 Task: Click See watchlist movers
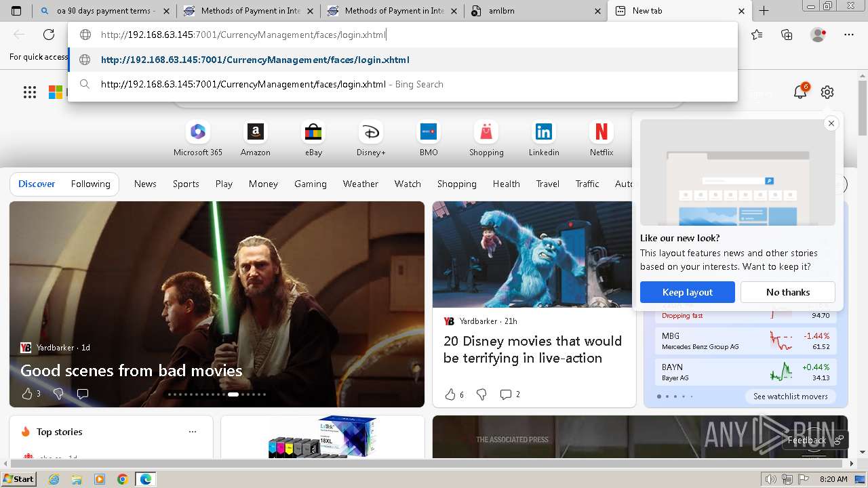791,396
